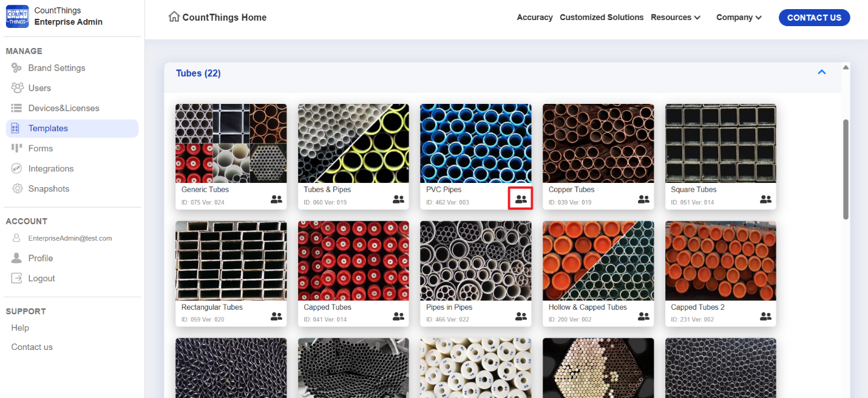The image size is (868, 398).
Task: Collapse the Tubes (22) section chevron
Action: (821, 72)
